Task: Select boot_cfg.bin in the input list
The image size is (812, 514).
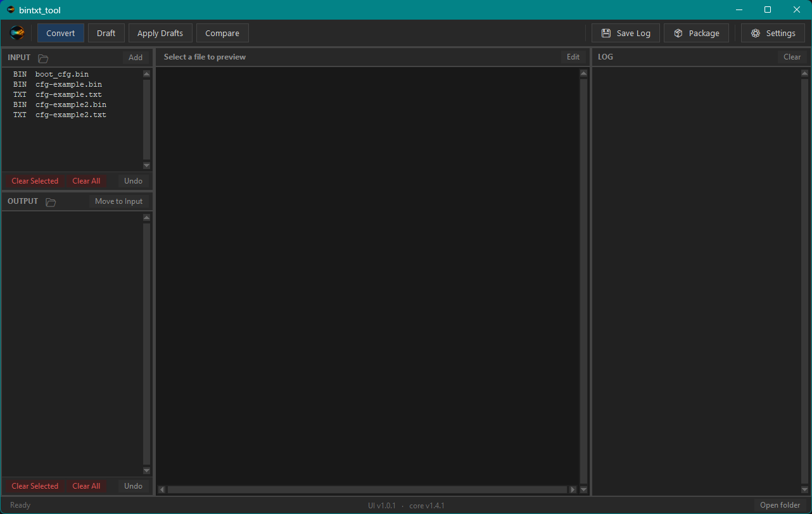Action: (x=72, y=74)
